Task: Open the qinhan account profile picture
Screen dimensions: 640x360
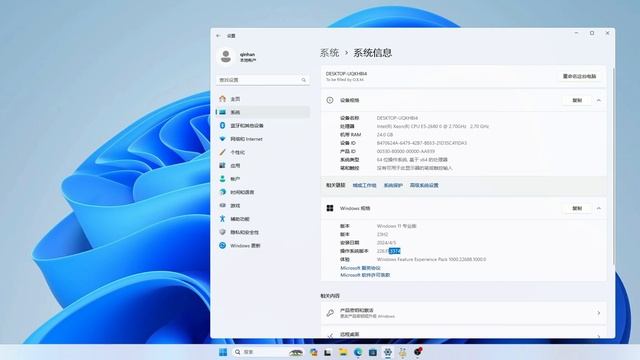Action: coord(226,57)
